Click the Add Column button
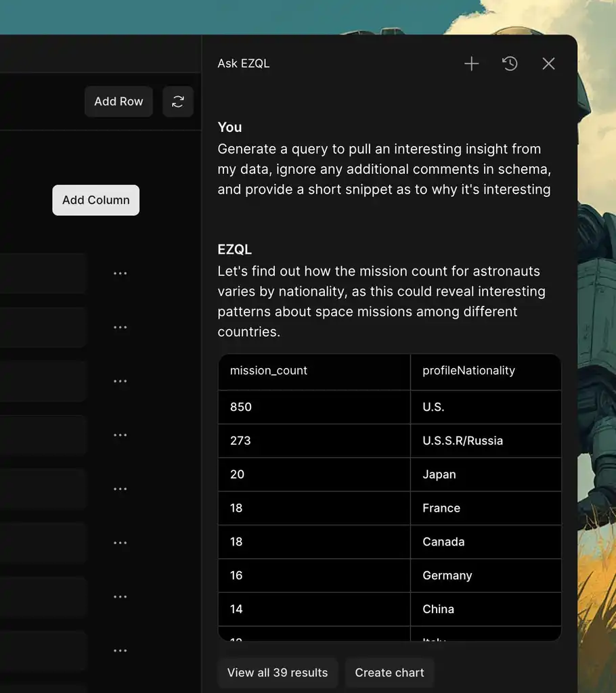 tap(96, 200)
